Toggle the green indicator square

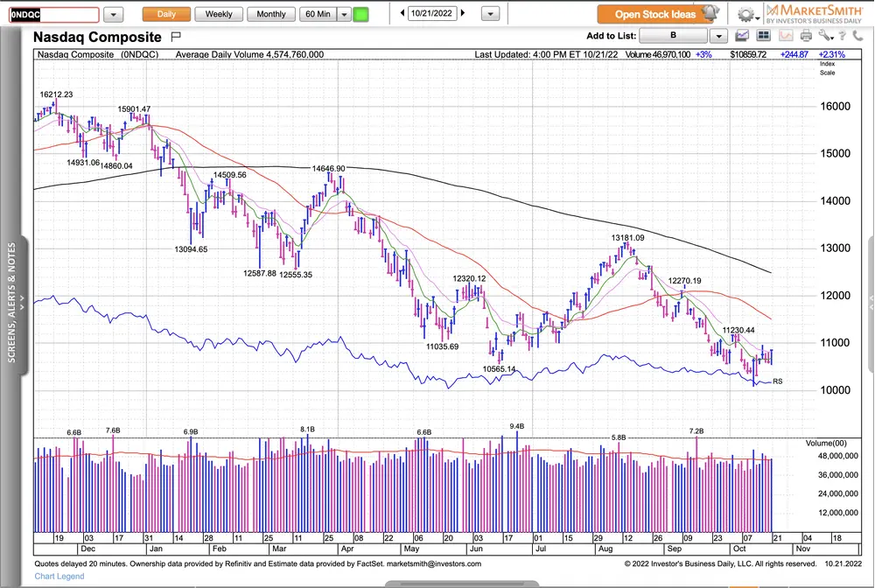tap(360, 15)
